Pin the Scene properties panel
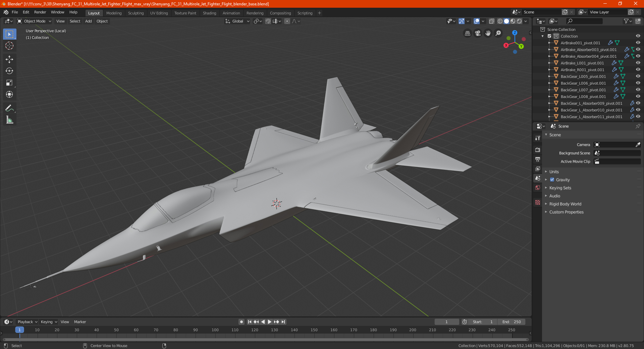 pyautogui.click(x=638, y=126)
